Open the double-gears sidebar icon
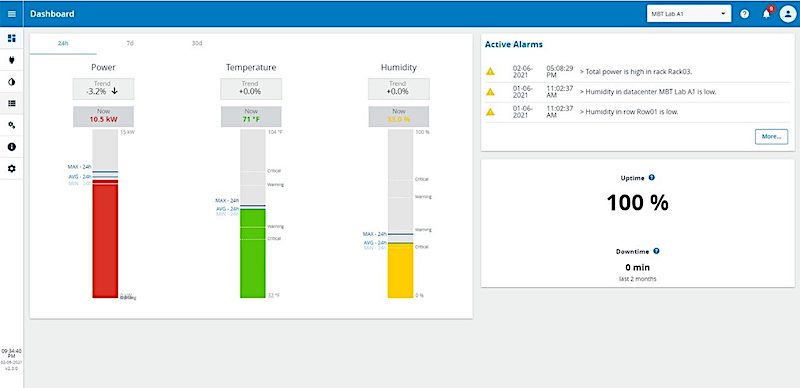 pyautogui.click(x=12, y=125)
